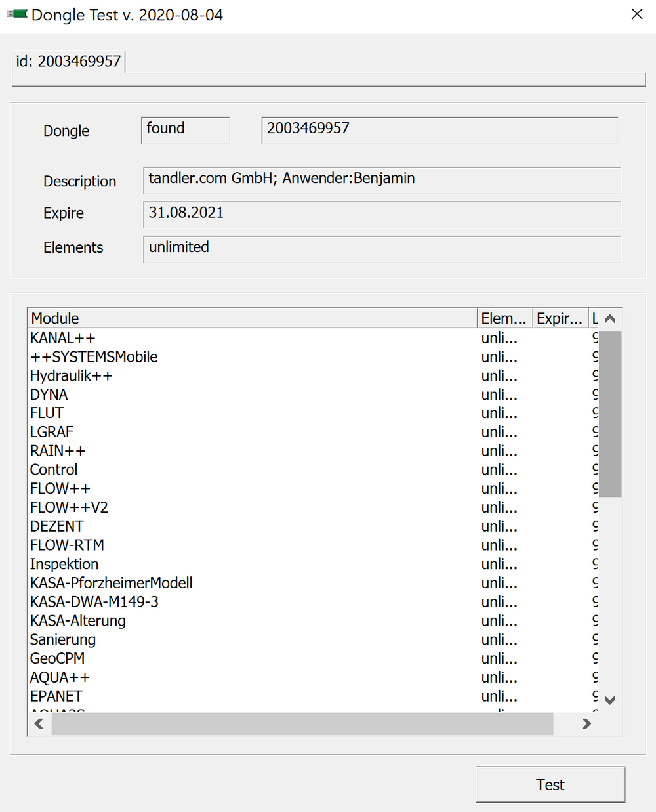Click the scroll left arrow of module list
The image size is (656, 812).
pos(39,723)
